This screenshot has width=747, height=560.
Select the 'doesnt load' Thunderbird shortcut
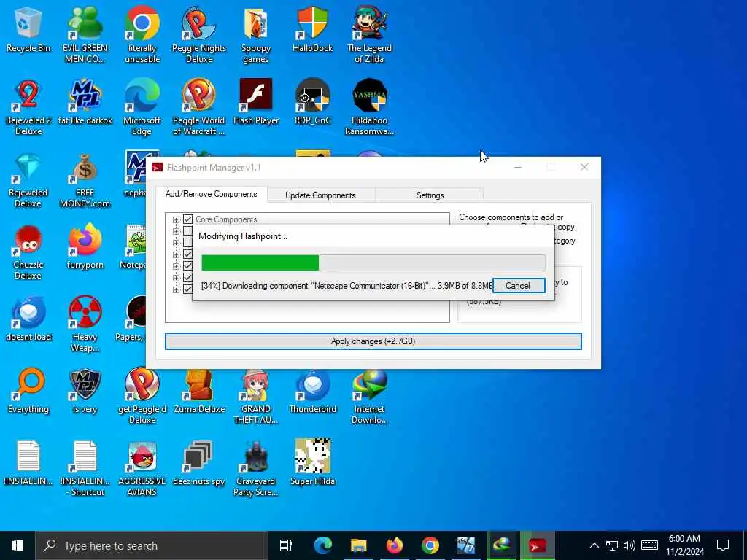28,319
